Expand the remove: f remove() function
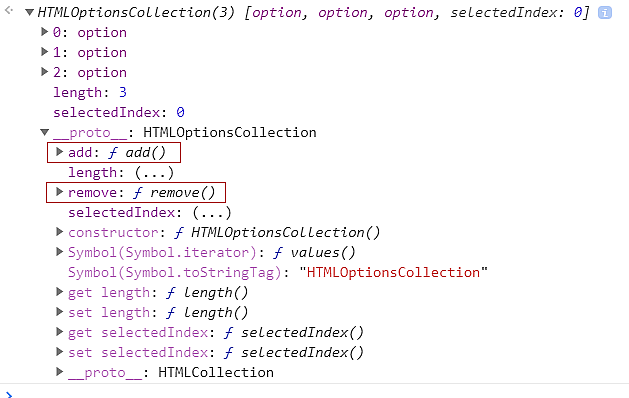 coord(59,192)
